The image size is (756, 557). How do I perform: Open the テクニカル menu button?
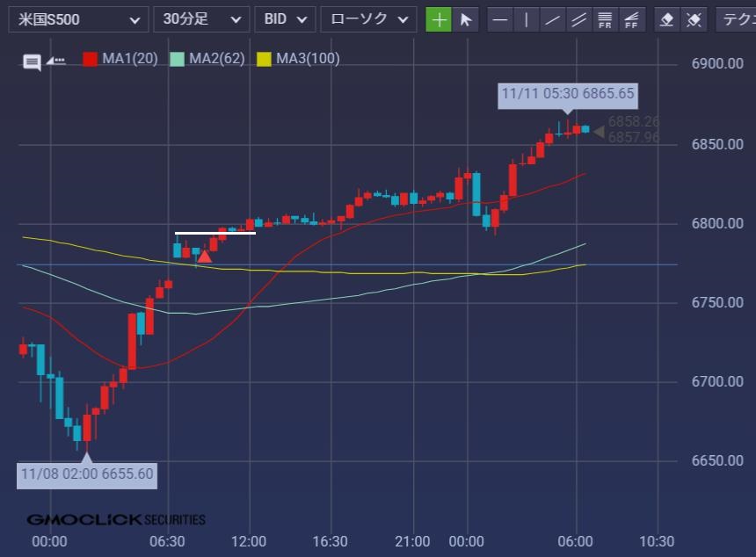[737, 19]
